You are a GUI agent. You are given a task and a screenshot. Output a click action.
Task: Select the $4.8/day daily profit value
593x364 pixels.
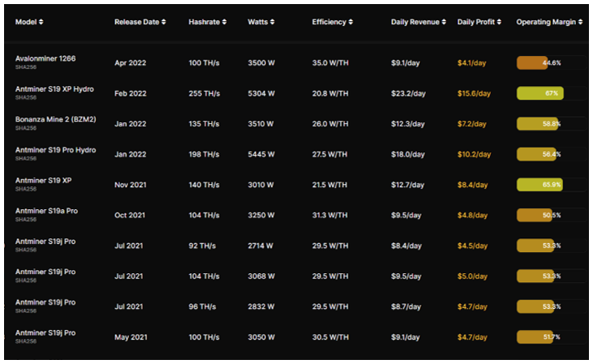pos(472,215)
